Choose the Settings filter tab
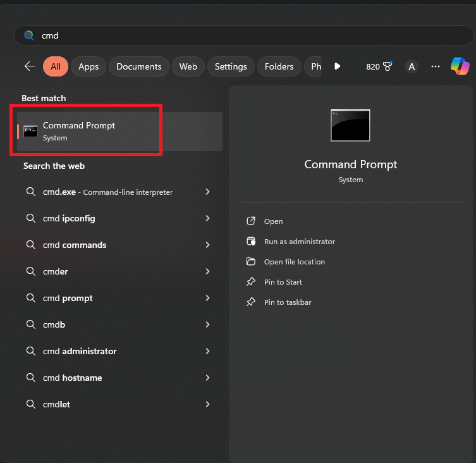 point(231,66)
